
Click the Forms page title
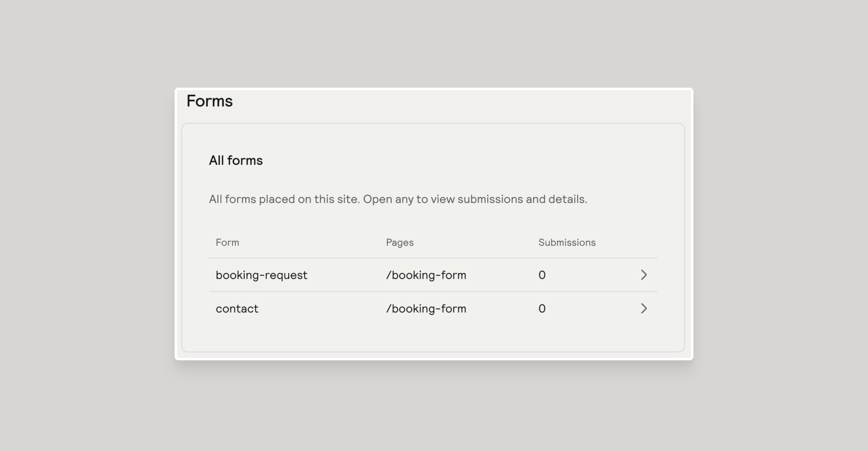(210, 101)
